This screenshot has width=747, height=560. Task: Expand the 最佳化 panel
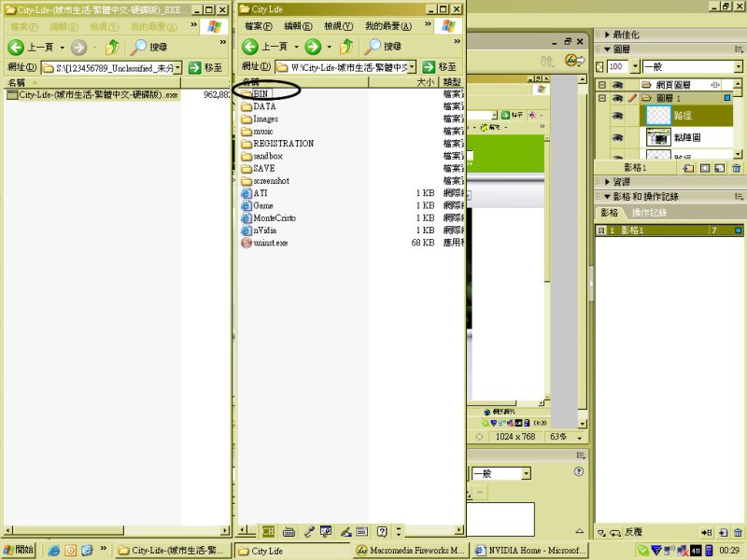tap(608, 35)
